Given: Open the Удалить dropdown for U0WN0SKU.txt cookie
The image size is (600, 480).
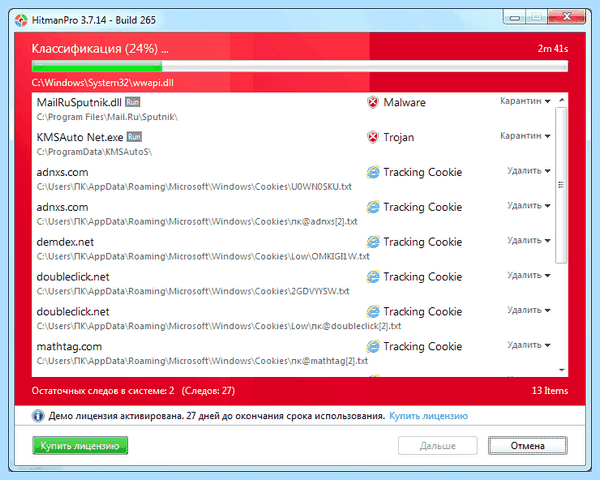Looking at the screenshot, I should click(x=529, y=171).
